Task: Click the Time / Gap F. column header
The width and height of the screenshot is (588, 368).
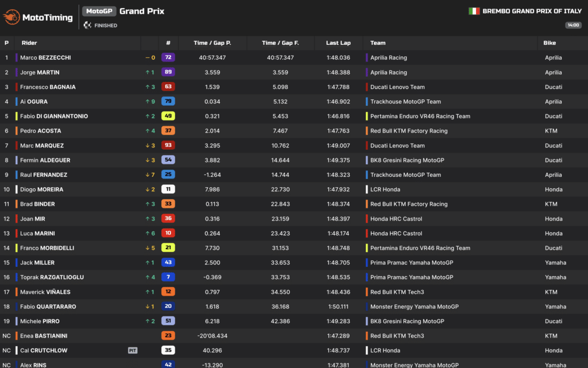Action: coord(280,42)
